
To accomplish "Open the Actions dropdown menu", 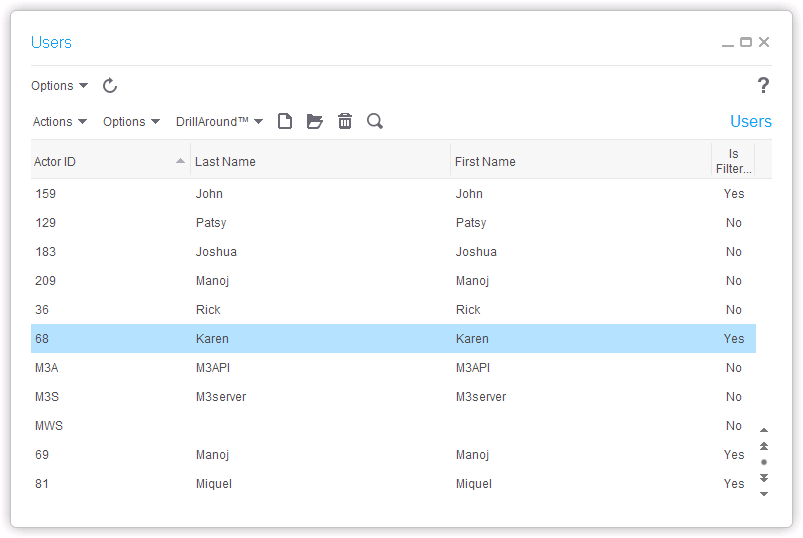I will click(x=60, y=122).
